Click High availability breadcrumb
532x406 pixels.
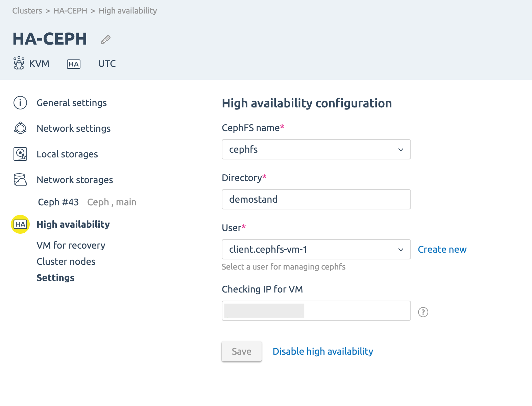click(x=128, y=11)
